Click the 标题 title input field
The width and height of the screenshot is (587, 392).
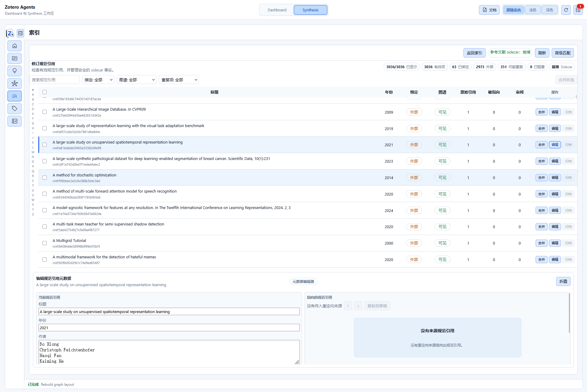click(x=169, y=312)
